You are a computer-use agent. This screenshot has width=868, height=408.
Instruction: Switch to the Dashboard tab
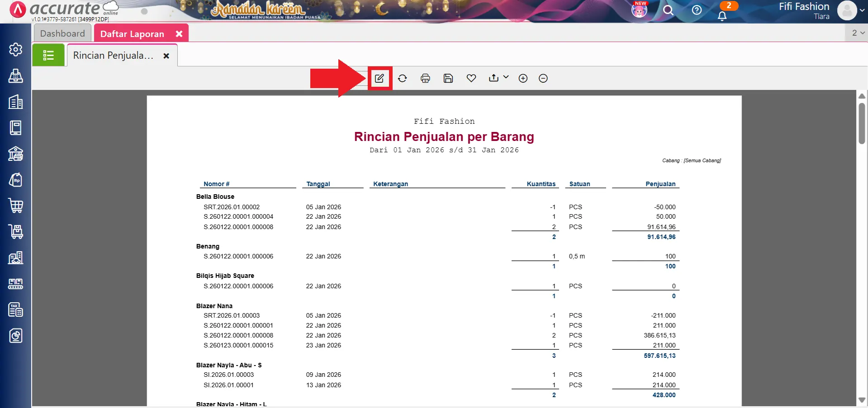coord(62,33)
